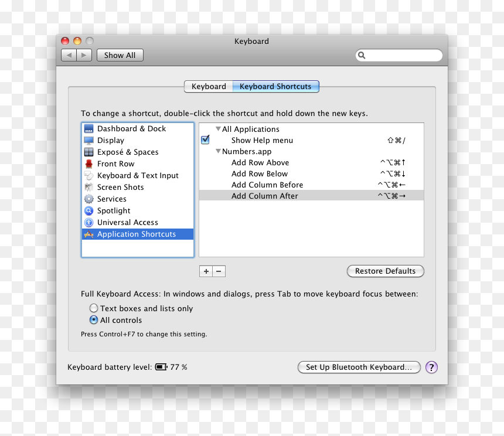This screenshot has height=436, width=504.
Task: Click the Dashboard & Dock category icon
Action: 88,128
